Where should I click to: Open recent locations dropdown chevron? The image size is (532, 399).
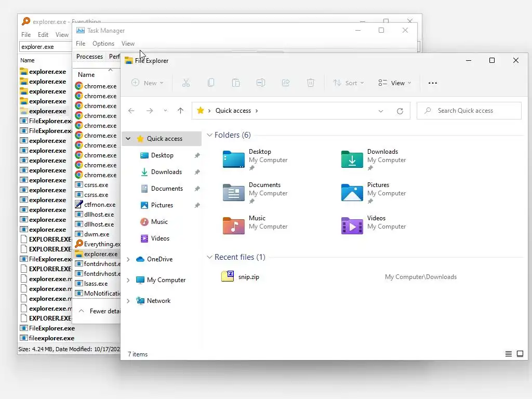[165, 111]
